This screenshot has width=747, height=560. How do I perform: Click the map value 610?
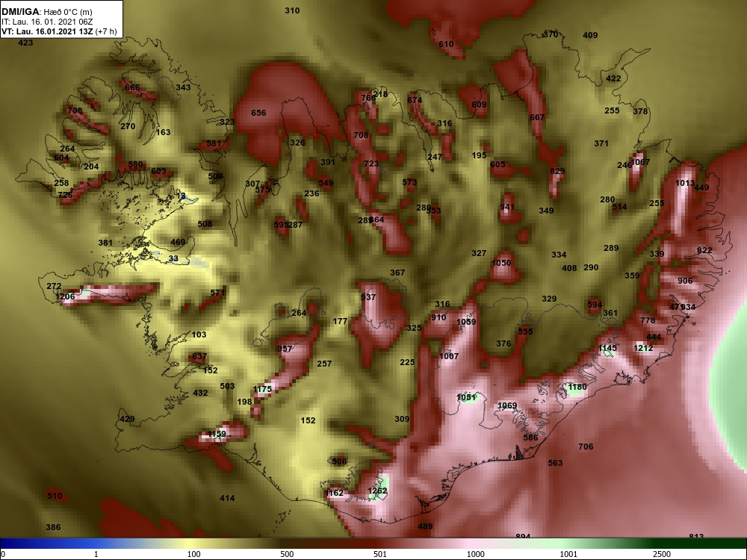(446, 44)
